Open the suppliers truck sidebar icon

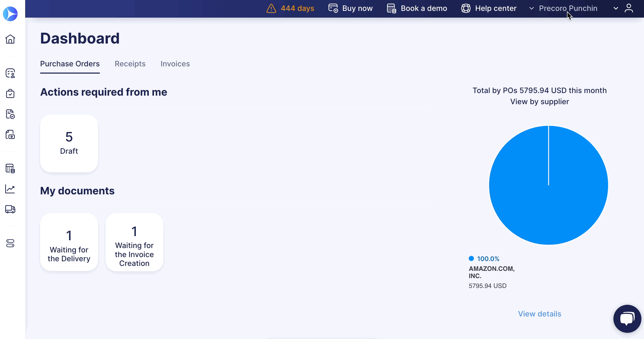tap(10, 209)
